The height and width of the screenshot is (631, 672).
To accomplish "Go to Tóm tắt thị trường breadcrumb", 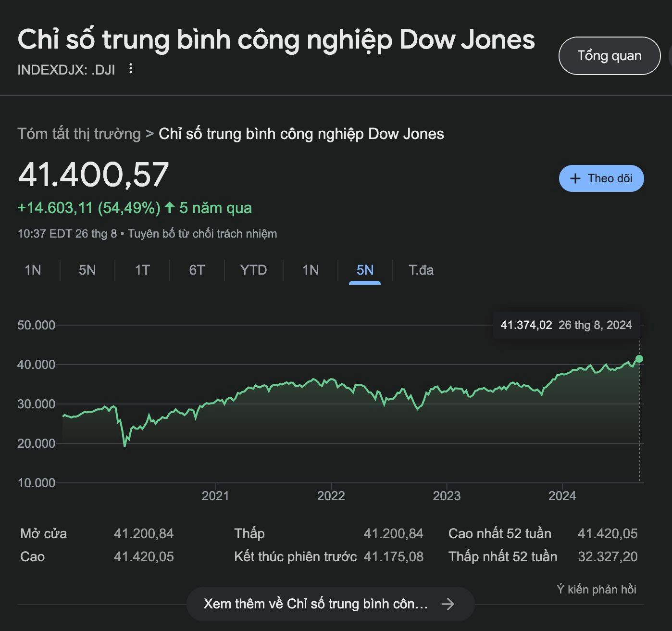I will tap(79, 134).
